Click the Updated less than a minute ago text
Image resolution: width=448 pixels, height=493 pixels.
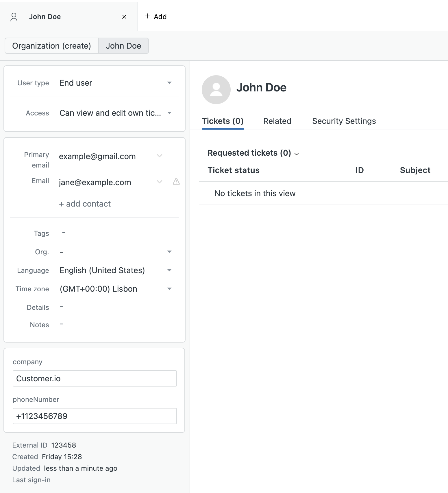pos(65,468)
